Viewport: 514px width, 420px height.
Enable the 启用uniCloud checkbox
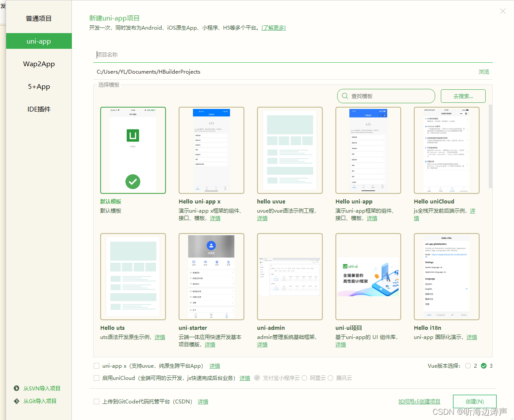(96, 378)
